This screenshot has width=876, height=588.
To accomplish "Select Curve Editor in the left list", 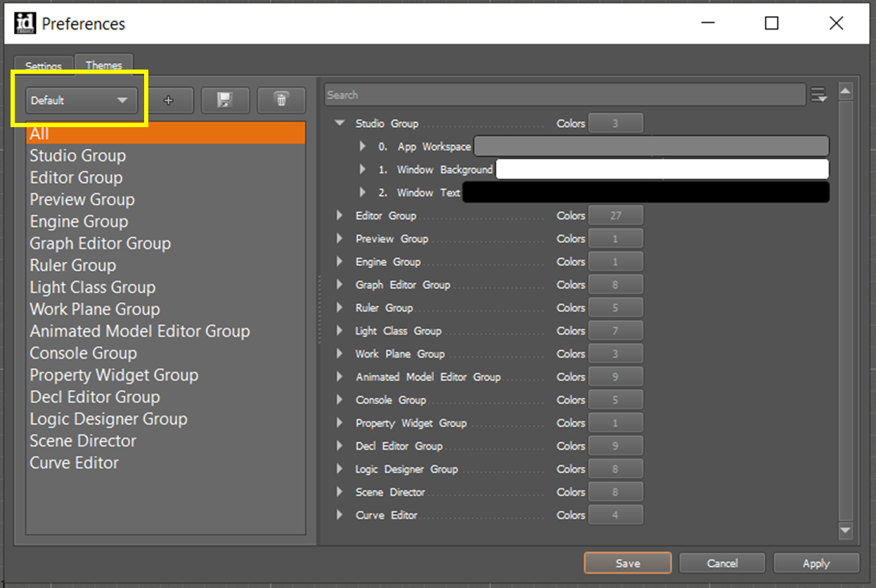I will pos(166,462).
